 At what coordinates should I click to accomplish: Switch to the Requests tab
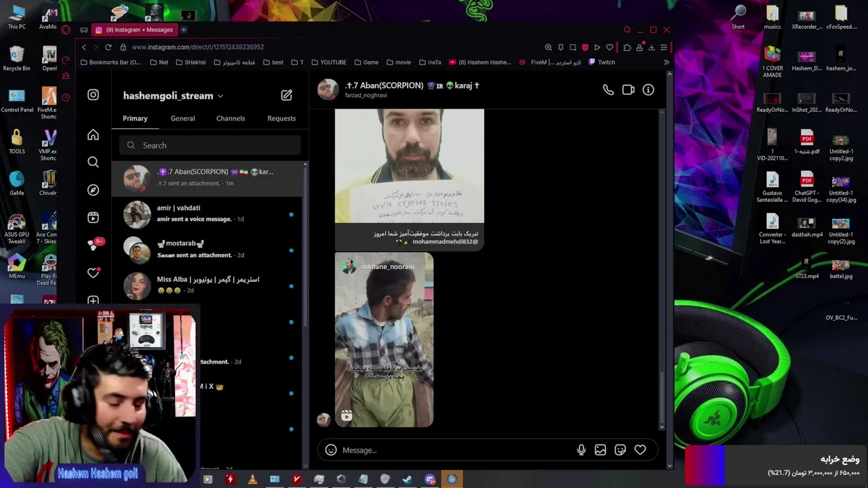281,119
